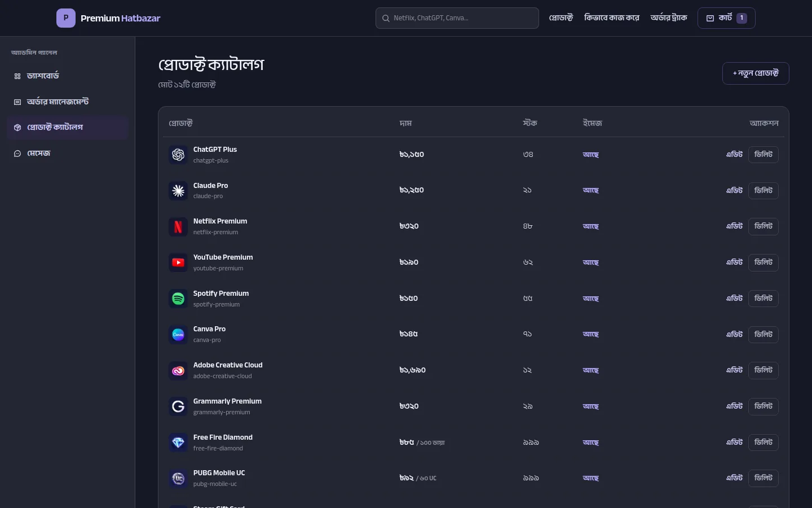Image resolution: width=812 pixels, height=508 pixels.
Task: Open ড্যাশবোর্ড in the admin sidebar
Action: (x=68, y=76)
